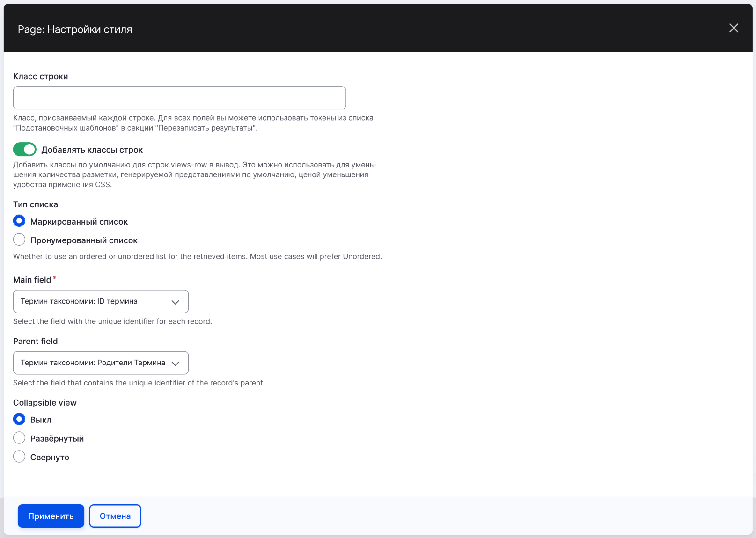Screen dimensions: 756x538
Task: Click the Класс строки field label
Action: click(x=41, y=76)
